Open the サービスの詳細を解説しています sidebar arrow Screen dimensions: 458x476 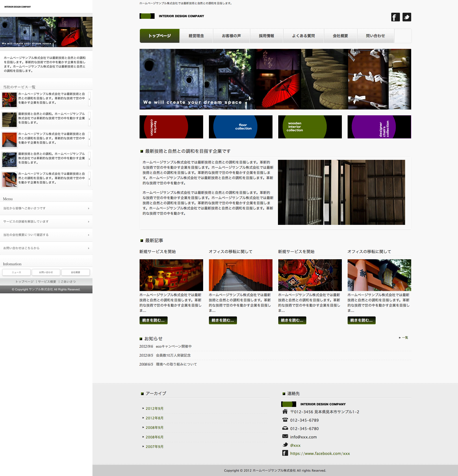click(88, 222)
